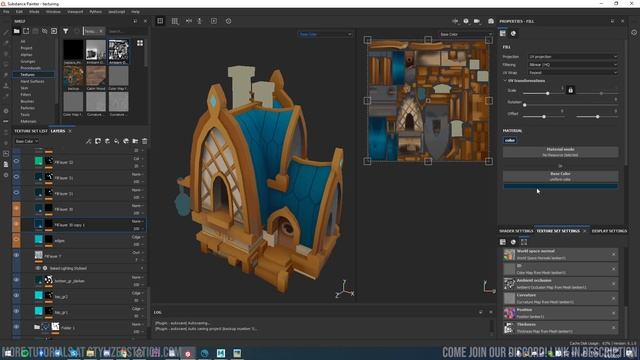Open the 2D viewport channel dropdown
Viewport: 640px width, 360px height.
point(466,34)
